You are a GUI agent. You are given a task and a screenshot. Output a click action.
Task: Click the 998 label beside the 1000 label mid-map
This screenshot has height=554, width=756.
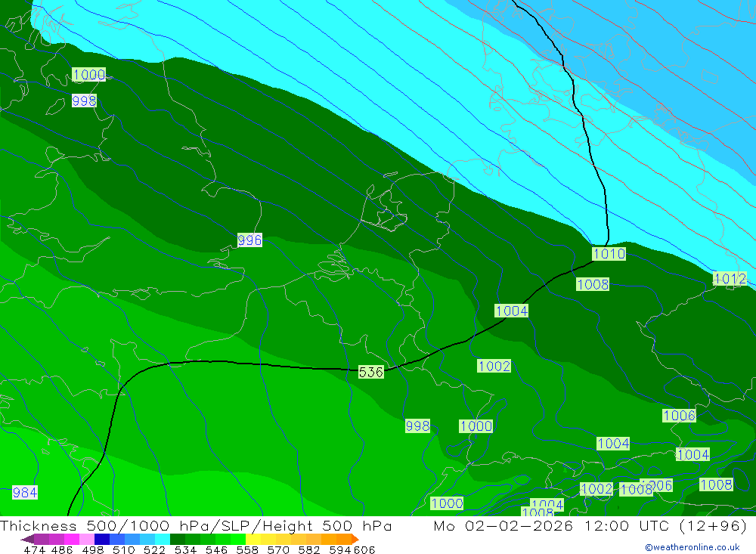[x=417, y=426]
